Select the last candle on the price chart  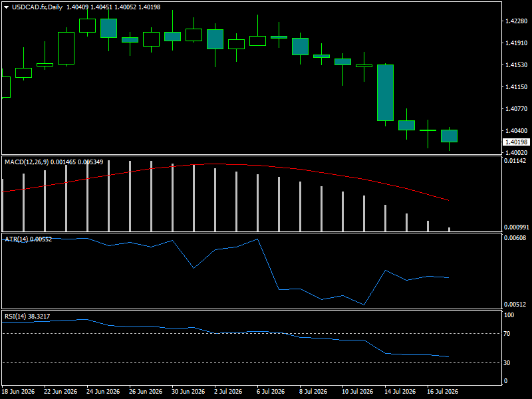pyautogui.click(x=450, y=136)
